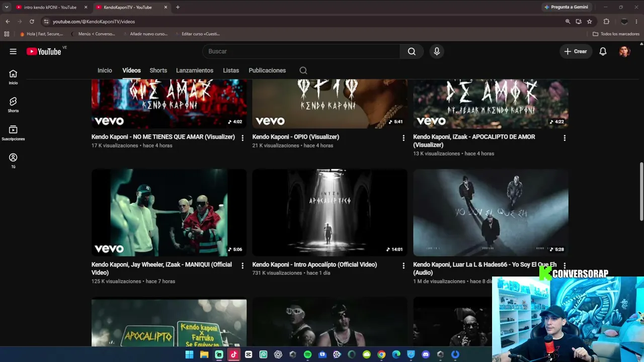This screenshot has height=362, width=644.
Task: Open options for the MANIQUI video
Action: [x=243, y=265]
